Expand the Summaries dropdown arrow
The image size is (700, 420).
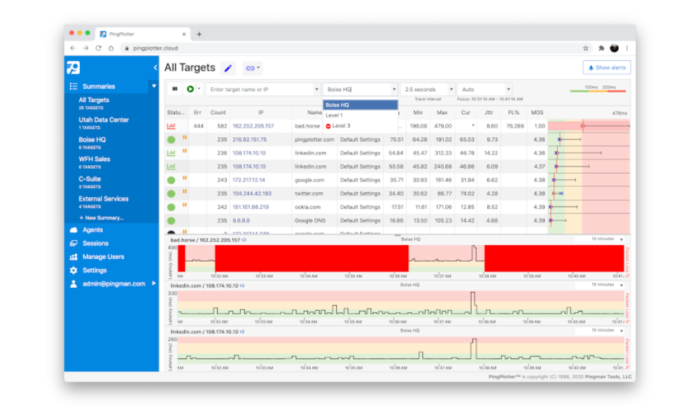[154, 86]
